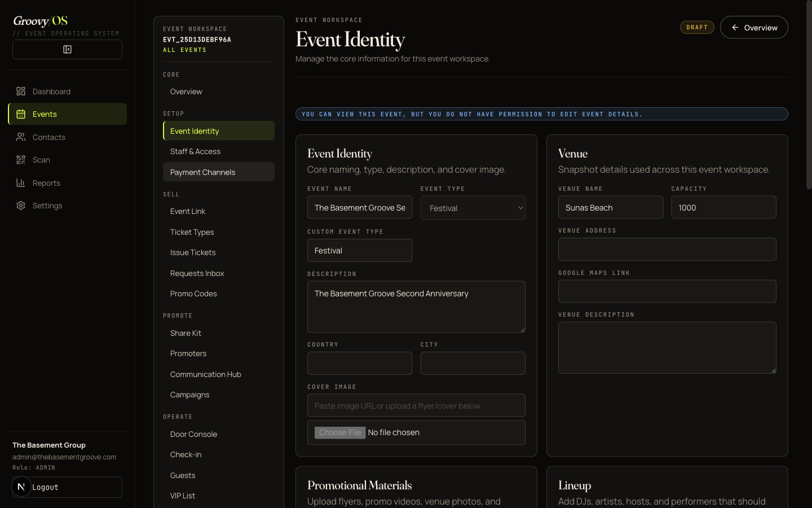Click the All Events link
Image resolution: width=812 pixels, height=508 pixels.
(184, 50)
